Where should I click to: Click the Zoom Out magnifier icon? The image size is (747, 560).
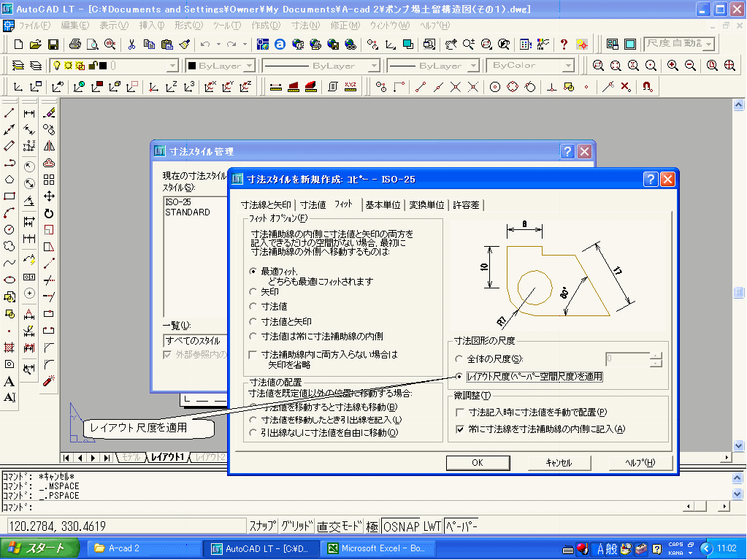[690, 65]
